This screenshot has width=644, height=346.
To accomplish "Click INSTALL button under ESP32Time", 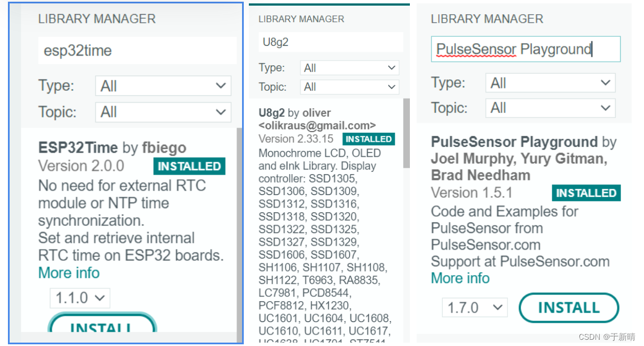I will 102,323.
